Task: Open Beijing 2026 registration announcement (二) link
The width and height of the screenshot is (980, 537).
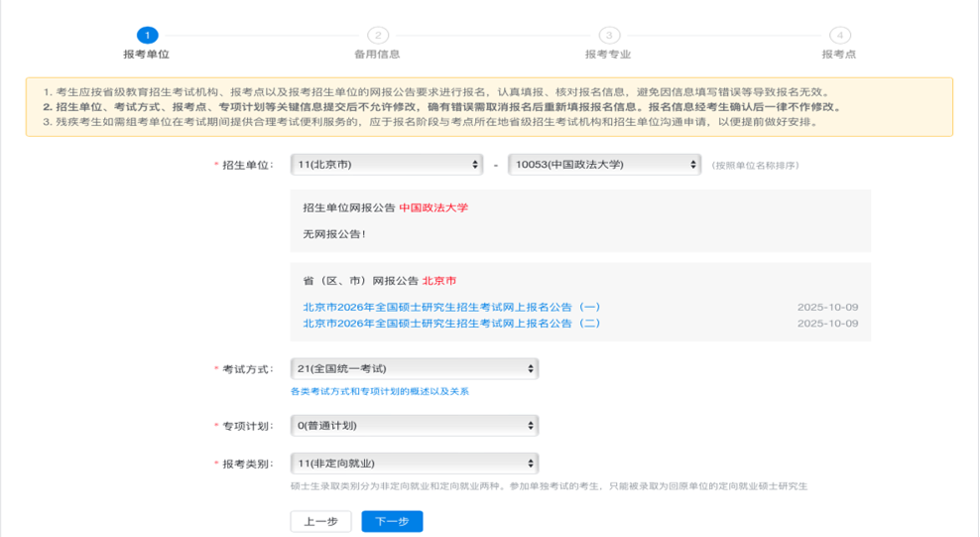Action: point(451,324)
